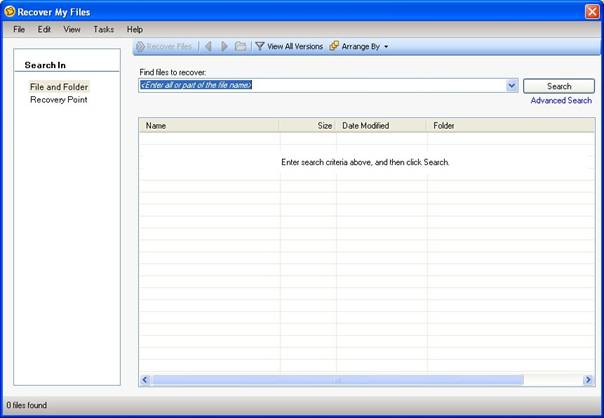The width and height of the screenshot is (604, 418).
Task: Sort results by Date Modified column
Action: (382, 126)
